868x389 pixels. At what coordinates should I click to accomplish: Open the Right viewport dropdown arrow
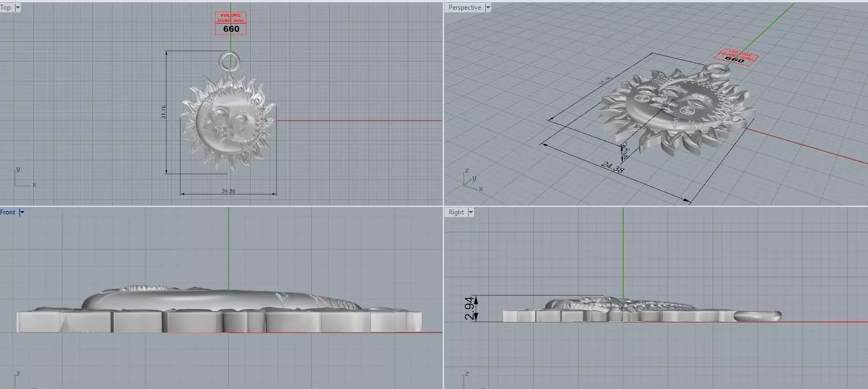tap(471, 212)
